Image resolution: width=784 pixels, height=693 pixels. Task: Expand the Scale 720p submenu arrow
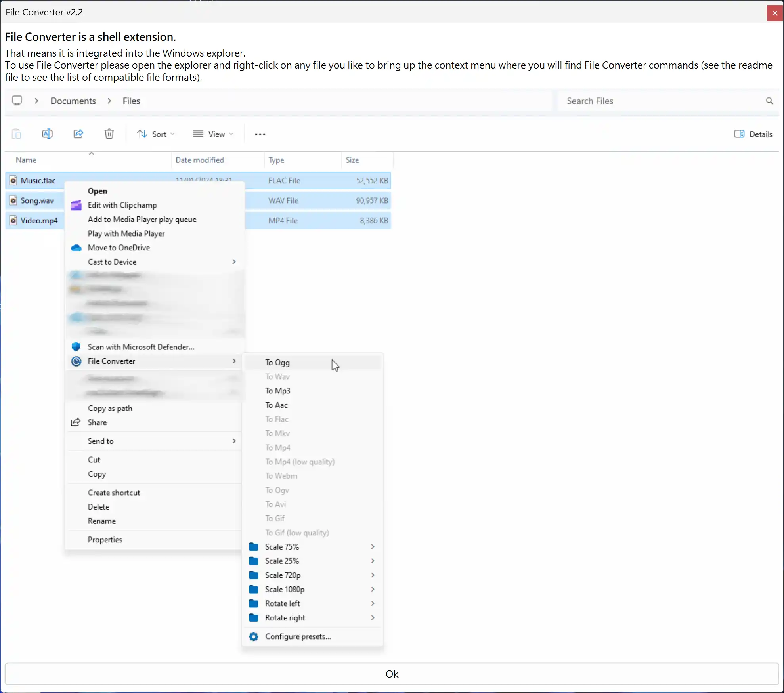pos(373,575)
